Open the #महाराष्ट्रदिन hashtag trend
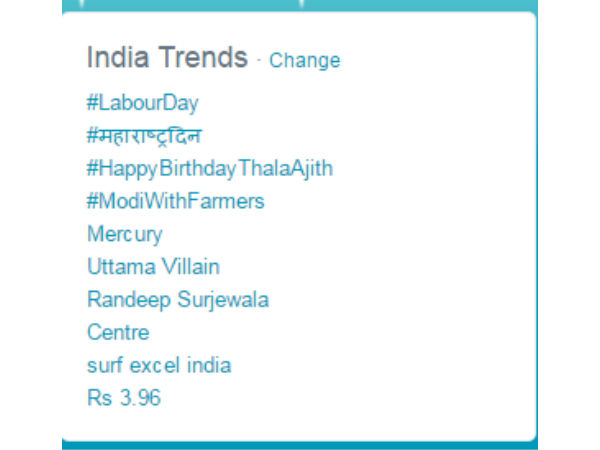The height and width of the screenshot is (450, 600). coord(150,135)
